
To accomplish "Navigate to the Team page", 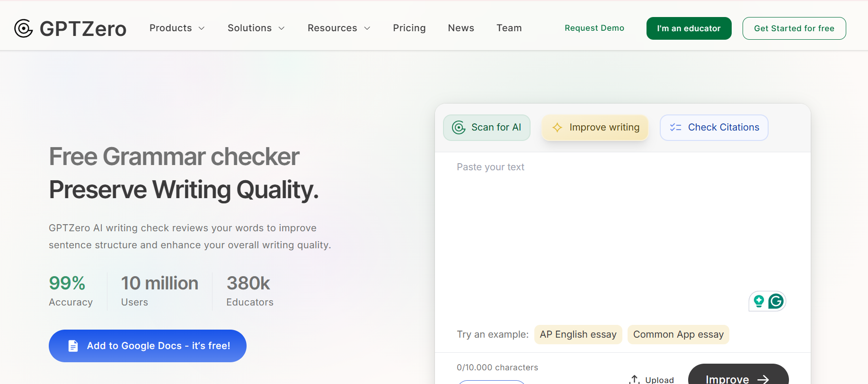I will pyautogui.click(x=509, y=28).
